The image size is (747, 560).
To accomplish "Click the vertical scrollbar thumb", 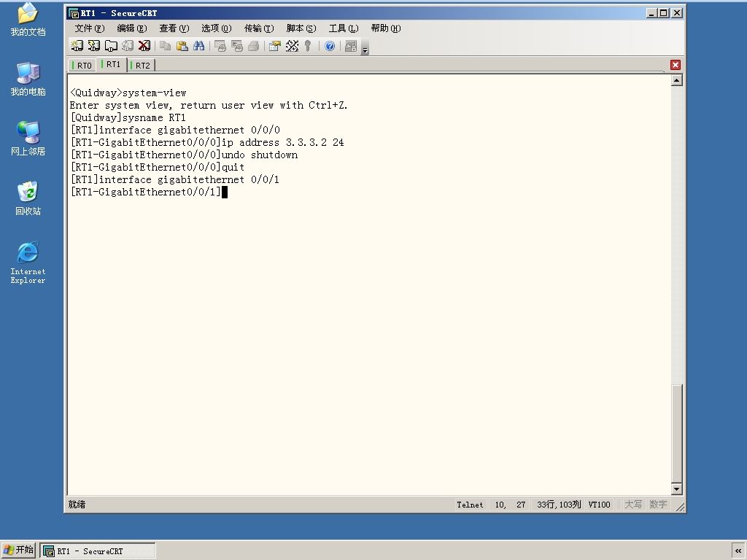I will [x=676, y=433].
